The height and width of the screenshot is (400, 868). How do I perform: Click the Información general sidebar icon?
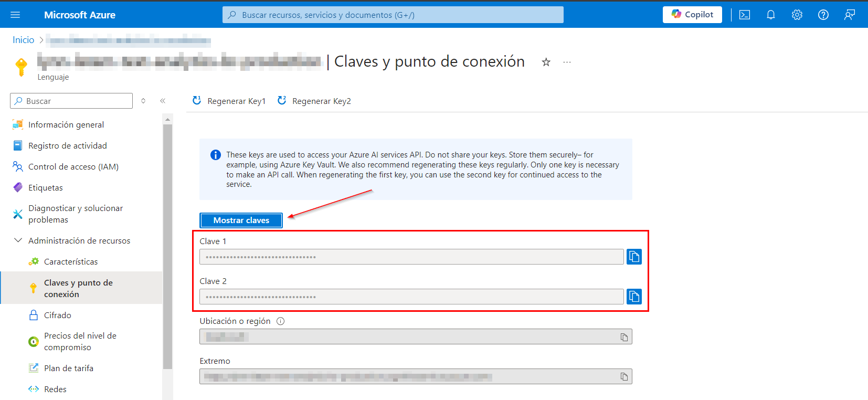(x=18, y=124)
